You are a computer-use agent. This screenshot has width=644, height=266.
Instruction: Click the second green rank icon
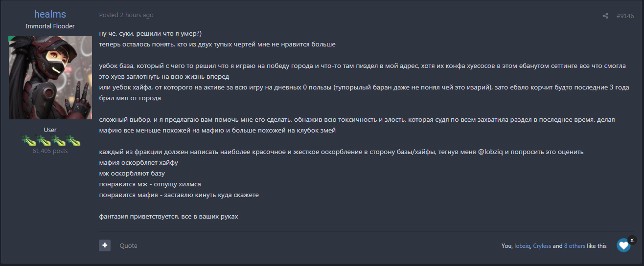click(43, 140)
